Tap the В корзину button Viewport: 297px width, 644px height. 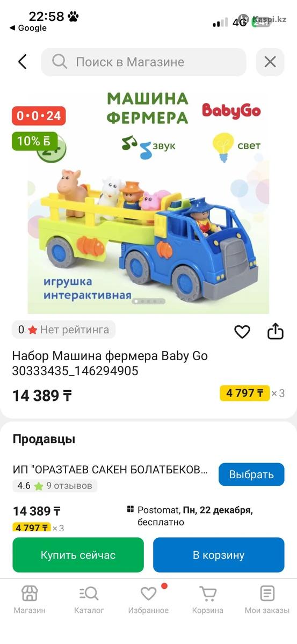pos(219,555)
